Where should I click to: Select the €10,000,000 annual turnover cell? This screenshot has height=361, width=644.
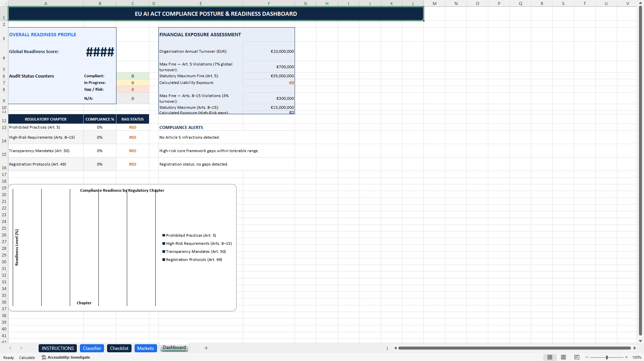pos(269,51)
